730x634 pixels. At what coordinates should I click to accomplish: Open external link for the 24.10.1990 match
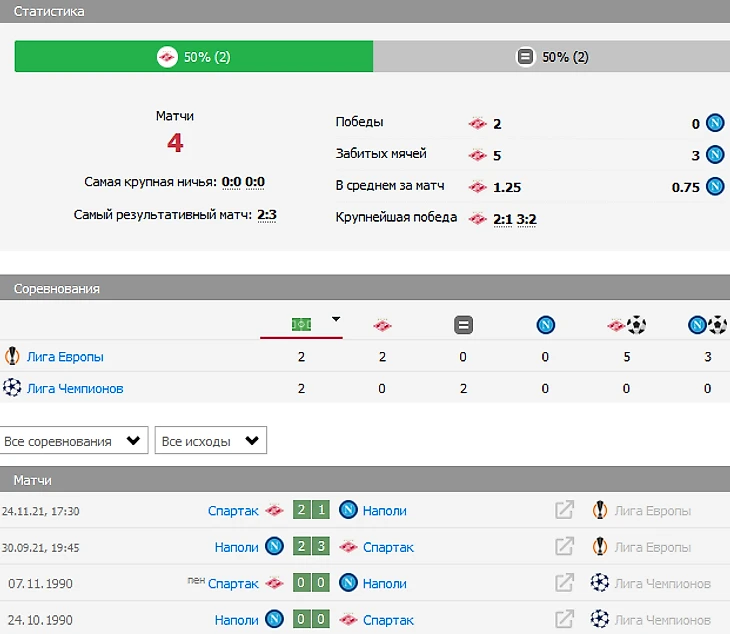click(x=564, y=619)
